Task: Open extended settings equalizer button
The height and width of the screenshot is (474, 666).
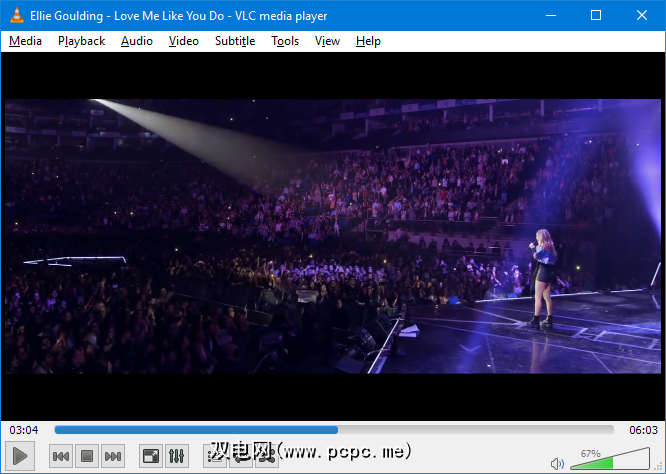Action: (177, 456)
